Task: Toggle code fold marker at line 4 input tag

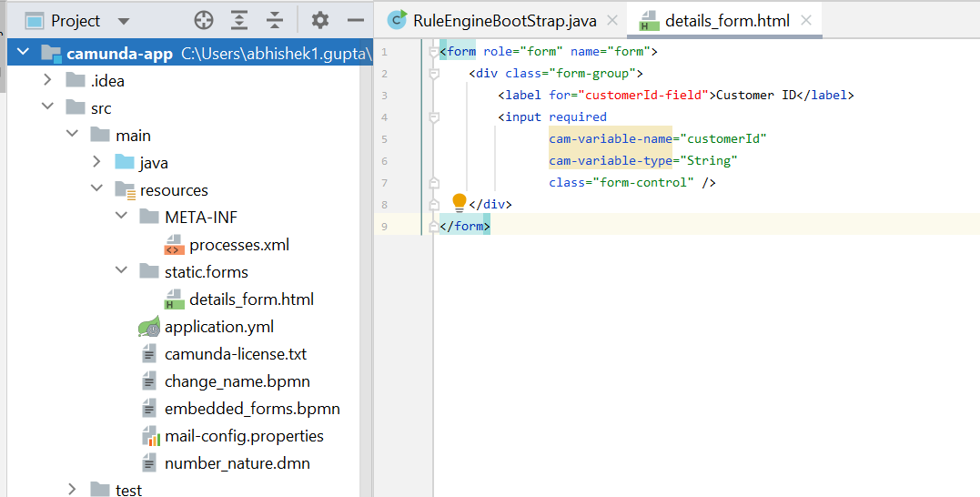Action: (434, 117)
